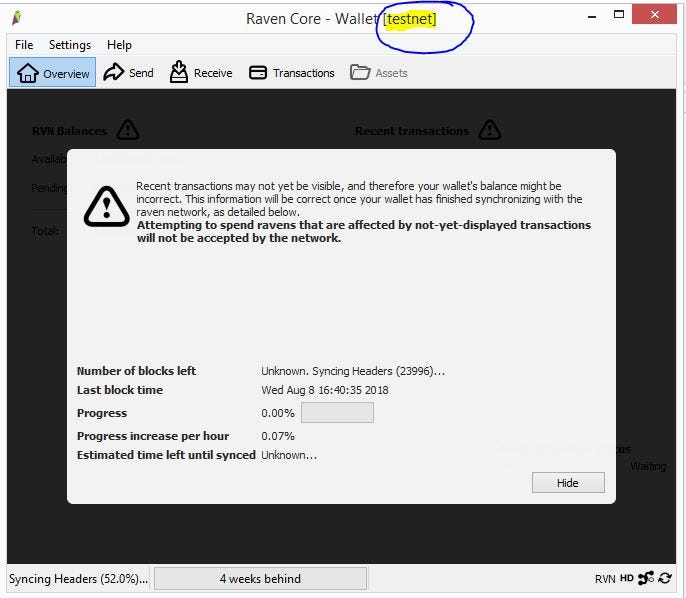Image resolution: width=686 pixels, height=598 pixels.
Task: Open the Help menu
Action: (119, 45)
